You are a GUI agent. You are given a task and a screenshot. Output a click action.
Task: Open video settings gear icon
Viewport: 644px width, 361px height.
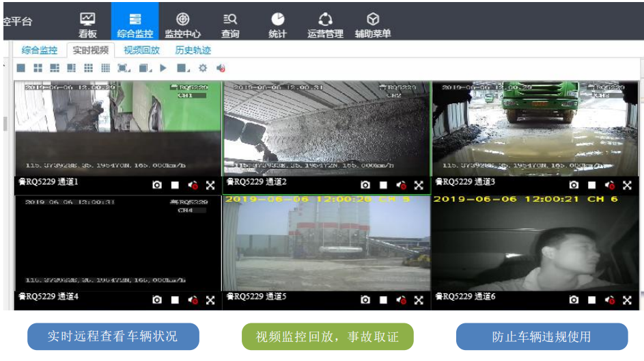coord(202,68)
